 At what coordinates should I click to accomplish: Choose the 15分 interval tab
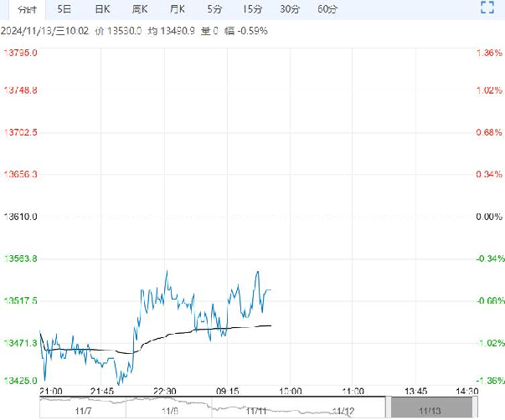coord(252,9)
